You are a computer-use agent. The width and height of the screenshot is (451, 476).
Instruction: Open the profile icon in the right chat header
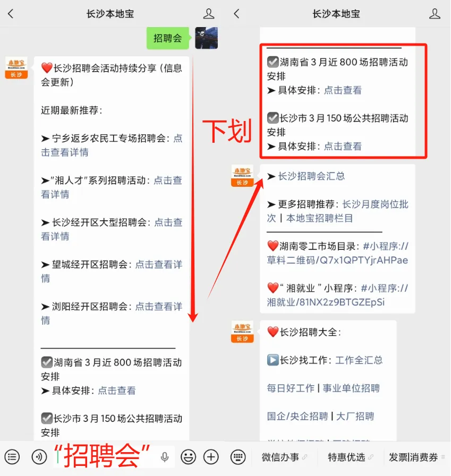435,14
